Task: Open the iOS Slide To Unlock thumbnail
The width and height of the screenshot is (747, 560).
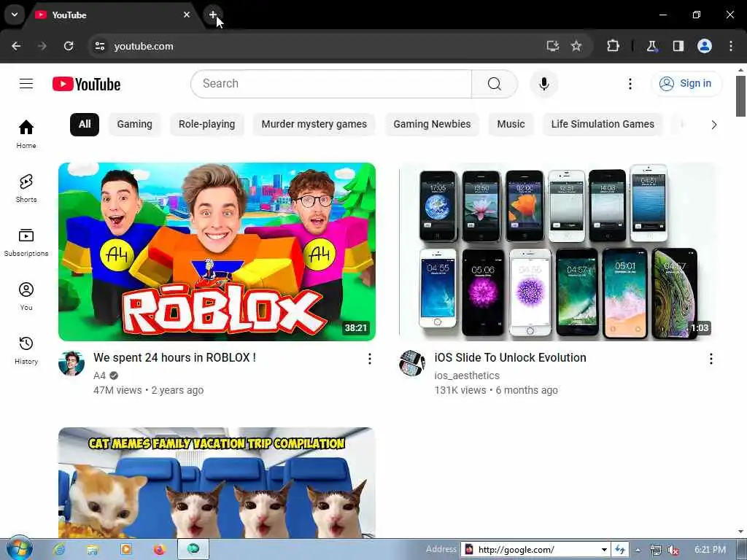Action: point(557,252)
